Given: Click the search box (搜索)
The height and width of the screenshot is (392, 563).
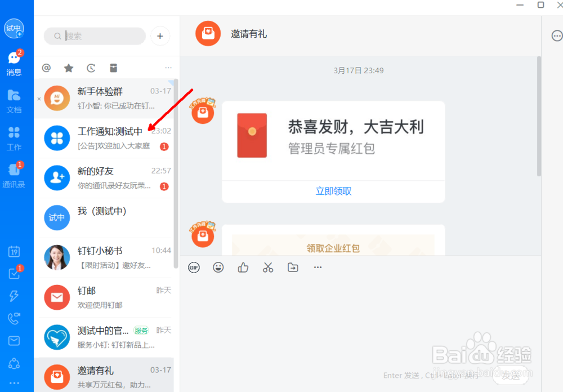Looking at the screenshot, I should [95, 36].
